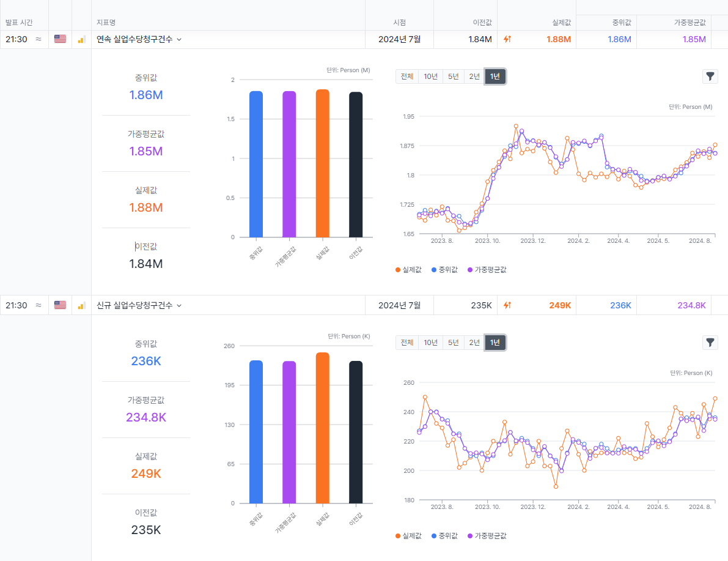Click the 지표명 column header
728x561 pixels.
point(106,22)
